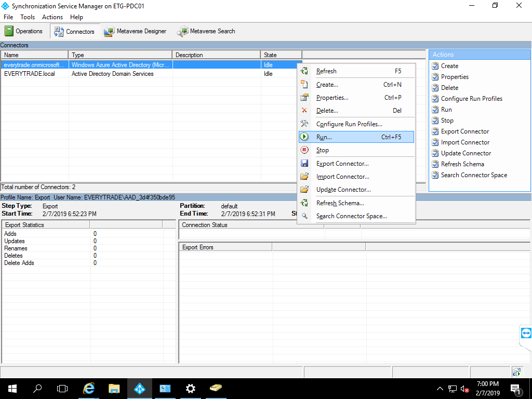Sort connectors by Name column header
Image resolution: width=532 pixels, height=399 pixels.
click(35, 55)
